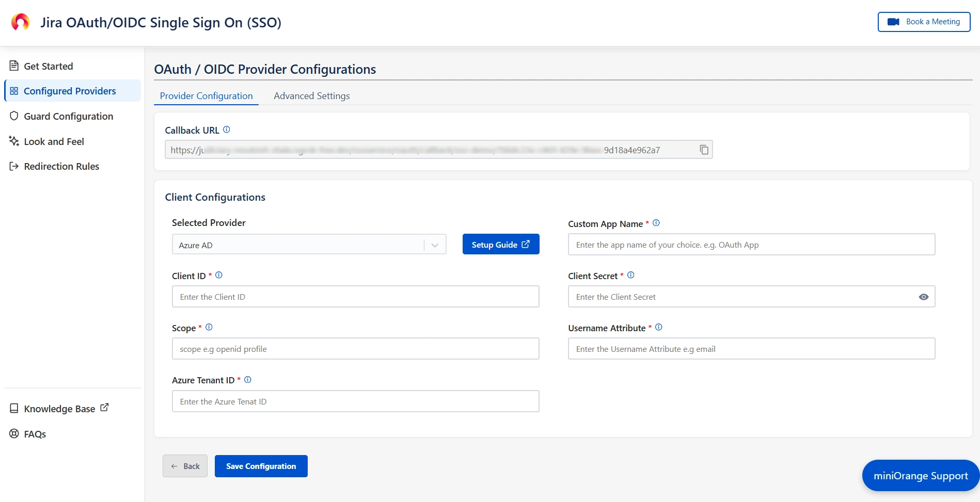Open Configured Providers in the sidebar

pyautogui.click(x=72, y=91)
